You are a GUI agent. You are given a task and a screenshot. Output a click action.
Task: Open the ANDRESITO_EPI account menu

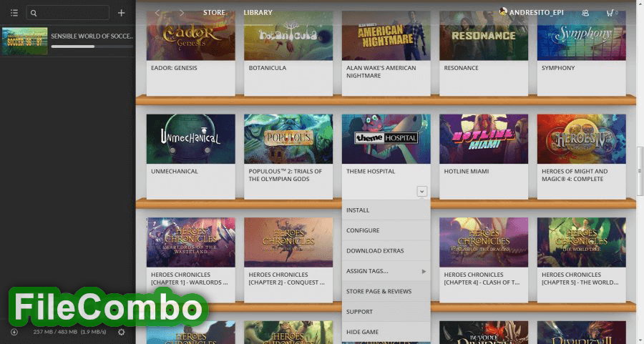(531, 12)
